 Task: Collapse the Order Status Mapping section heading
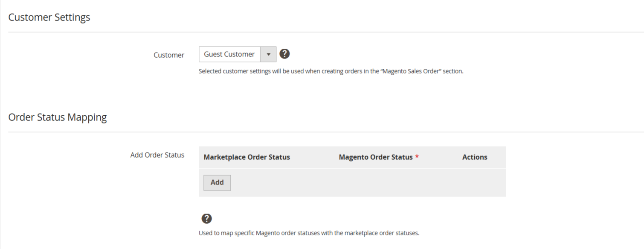point(58,117)
